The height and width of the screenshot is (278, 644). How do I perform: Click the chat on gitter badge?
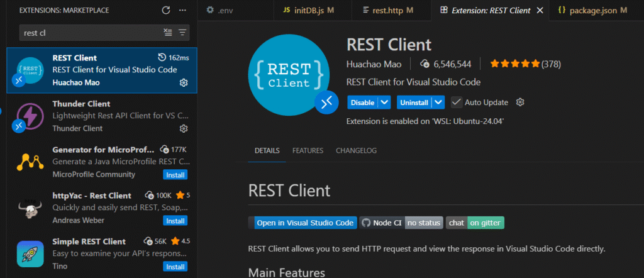click(475, 223)
